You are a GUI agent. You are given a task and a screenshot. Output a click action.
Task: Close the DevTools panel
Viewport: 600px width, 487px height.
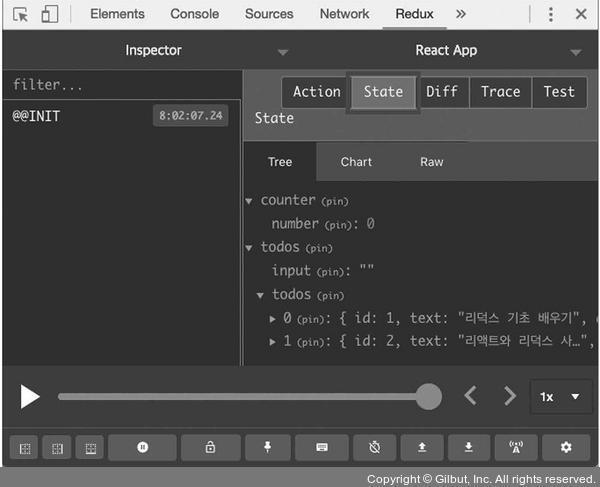pos(581,14)
